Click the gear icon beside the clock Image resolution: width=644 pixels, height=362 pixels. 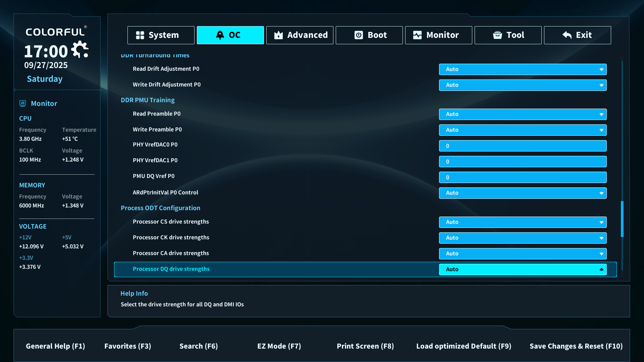pos(80,50)
